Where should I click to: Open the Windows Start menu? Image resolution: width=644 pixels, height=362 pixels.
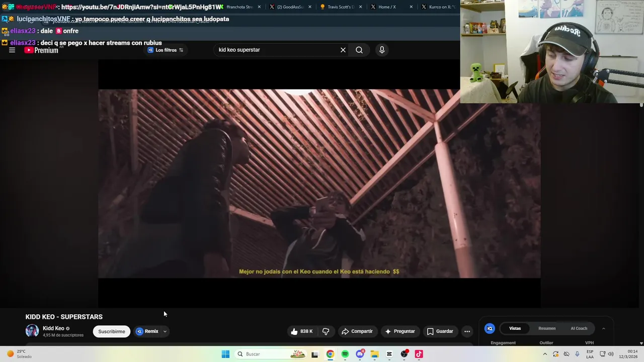coord(225,354)
